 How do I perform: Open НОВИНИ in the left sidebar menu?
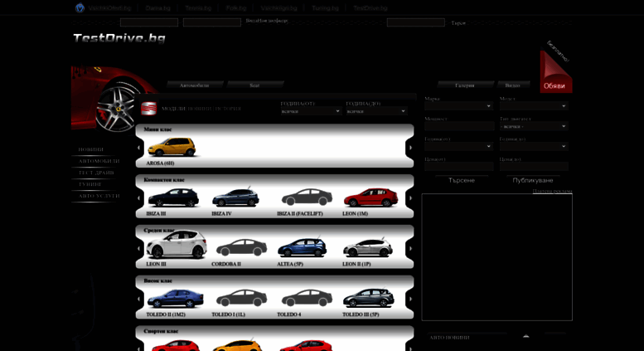pyautogui.click(x=91, y=149)
